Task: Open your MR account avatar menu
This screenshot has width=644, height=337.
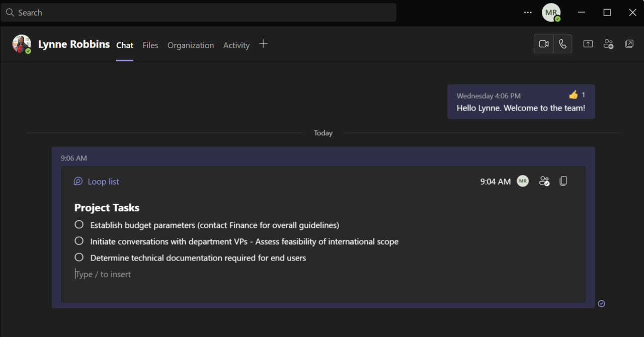Action: (x=551, y=12)
